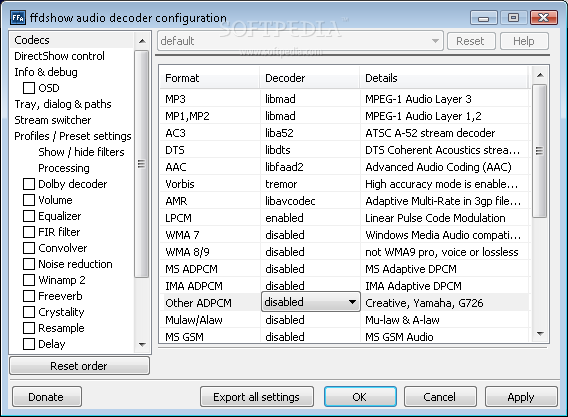
Task: Click libfaad2 decoder in AAC row
Action: [284, 167]
